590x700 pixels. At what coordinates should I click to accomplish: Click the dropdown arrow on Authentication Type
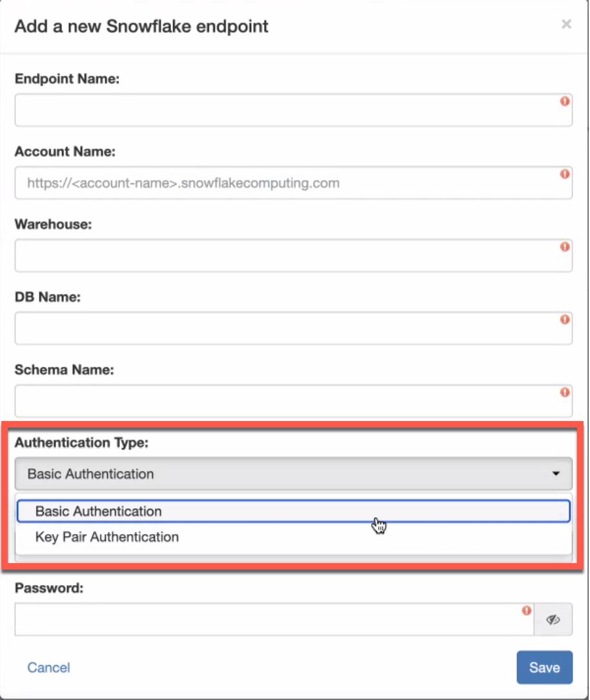[x=556, y=473]
